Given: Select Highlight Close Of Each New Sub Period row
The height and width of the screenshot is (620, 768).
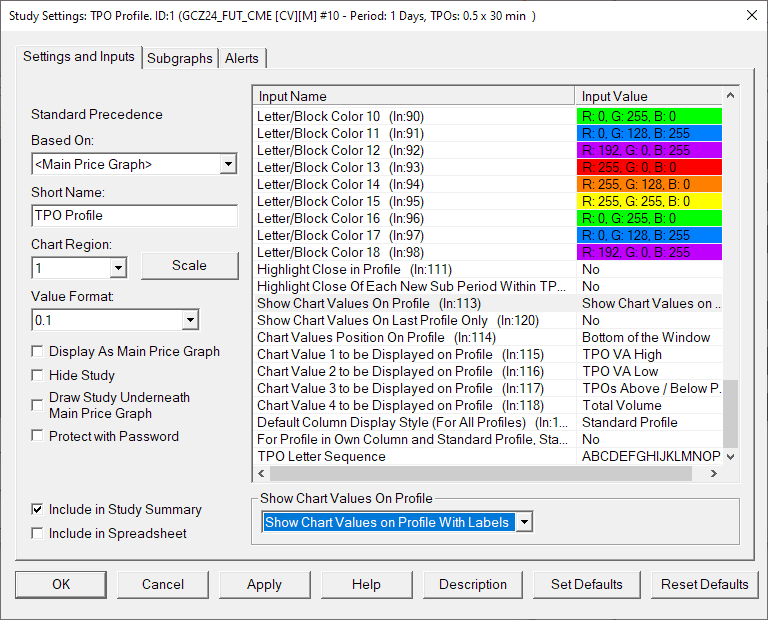Looking at the screenshot, I should pyautogui.click(x=488, y=286).
